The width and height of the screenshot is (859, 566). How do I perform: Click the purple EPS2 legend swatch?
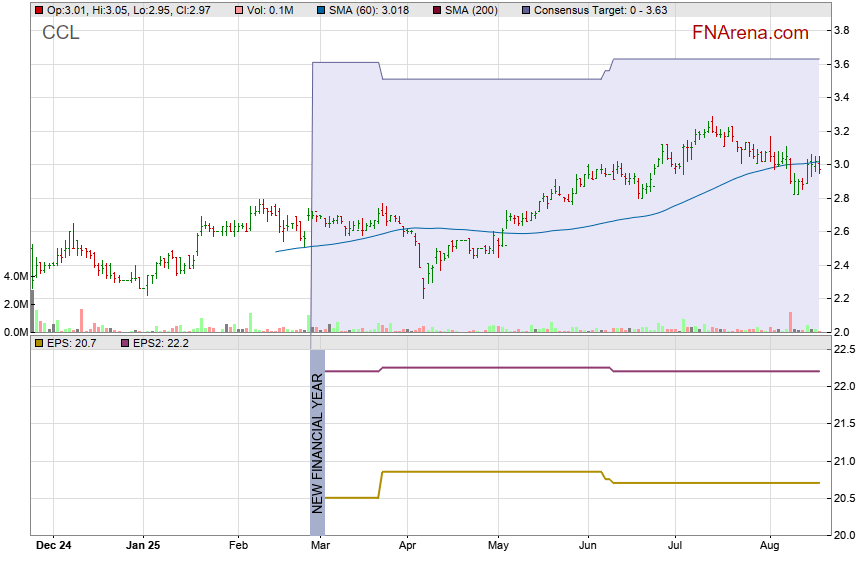pos(125,343)
